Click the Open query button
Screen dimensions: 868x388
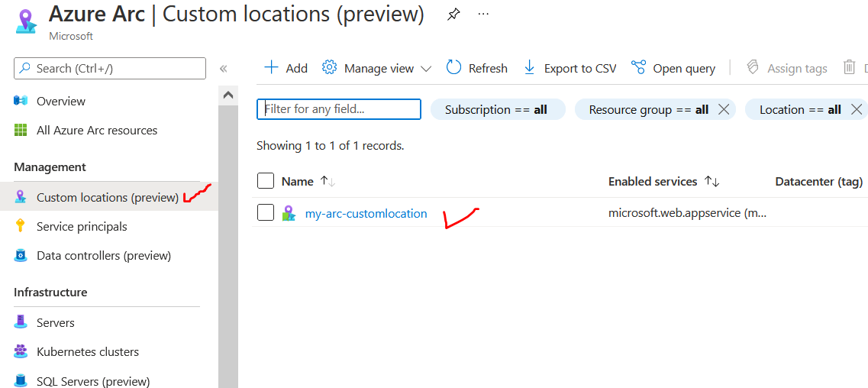tap(673, 68)
